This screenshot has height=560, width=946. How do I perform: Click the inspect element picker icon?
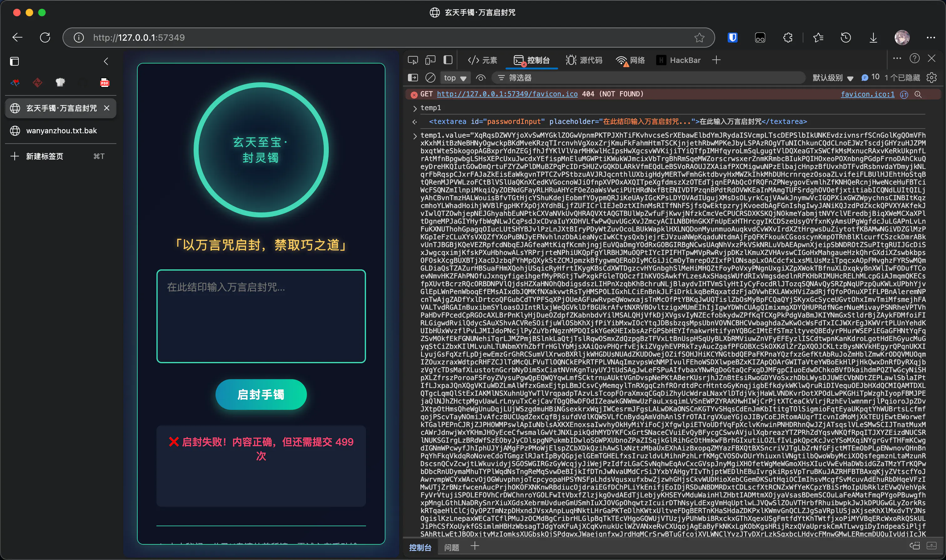413,60
